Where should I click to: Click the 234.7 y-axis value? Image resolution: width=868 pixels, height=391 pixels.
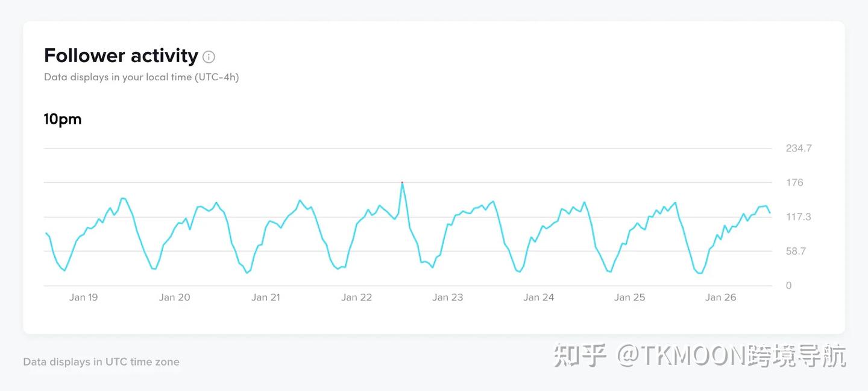(798, 148)
